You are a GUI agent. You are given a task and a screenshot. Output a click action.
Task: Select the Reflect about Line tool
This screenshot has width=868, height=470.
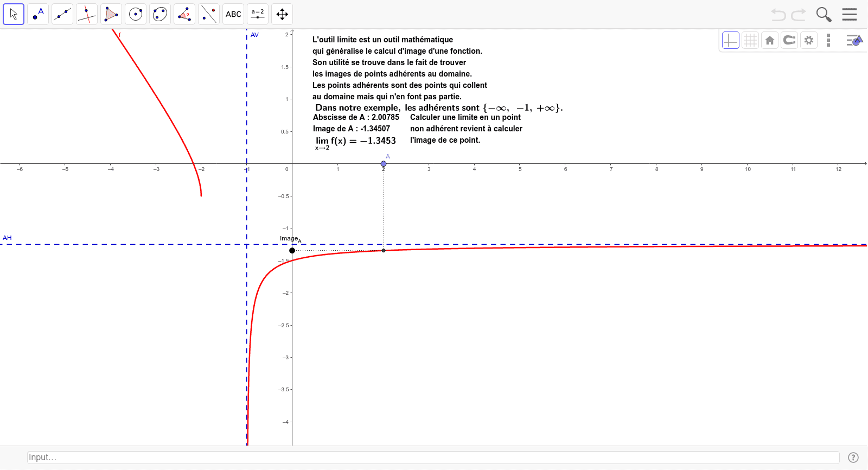point(209,14)
